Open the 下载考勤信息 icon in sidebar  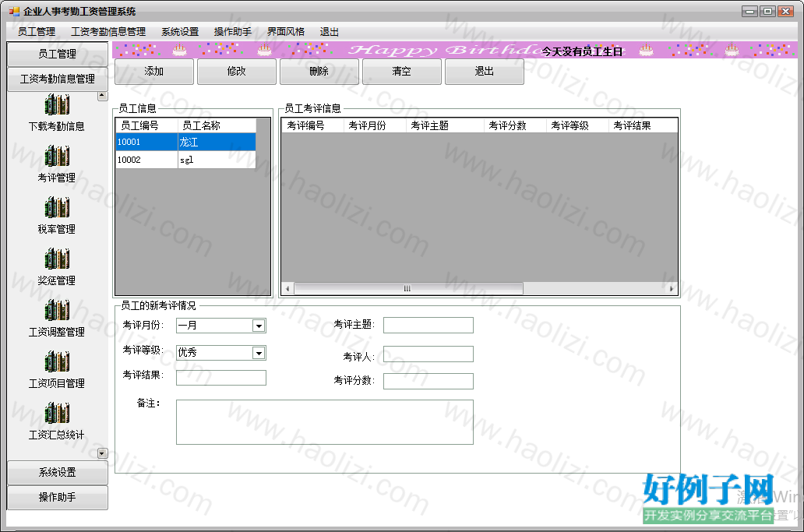click(57, 105)
